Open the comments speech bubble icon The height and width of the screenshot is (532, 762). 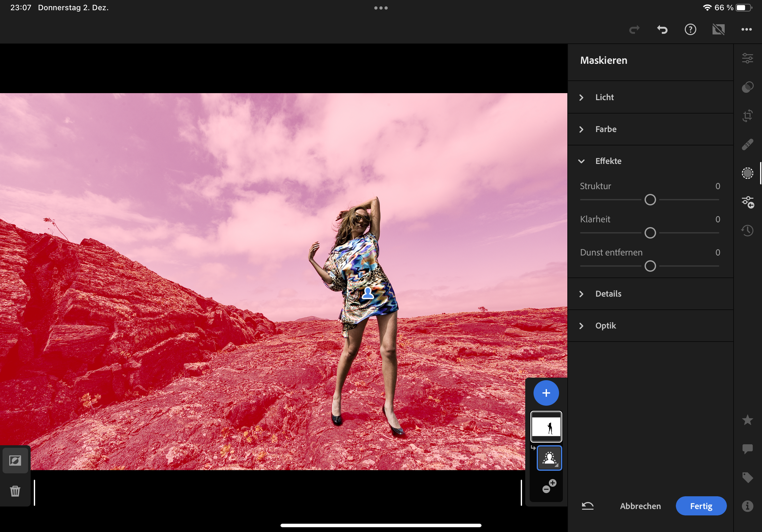747,449
